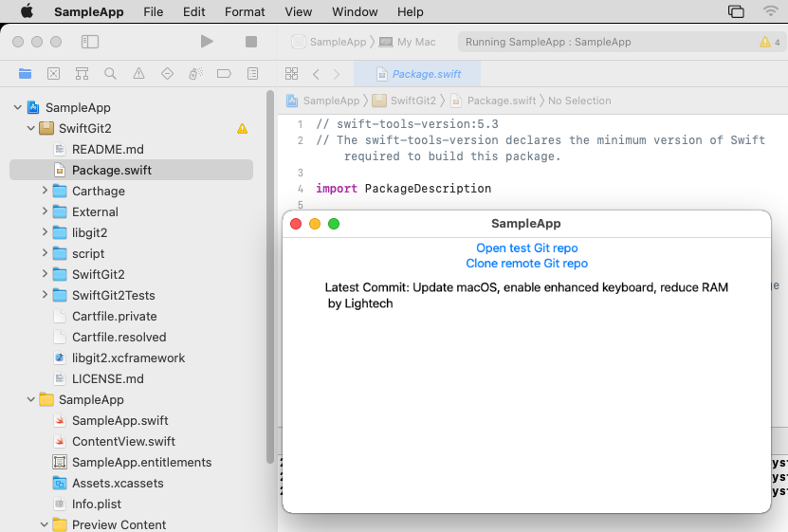788x532 pixels.
Task: Collapse the SampleApp yellow group
Action: (x=31, y=399)
